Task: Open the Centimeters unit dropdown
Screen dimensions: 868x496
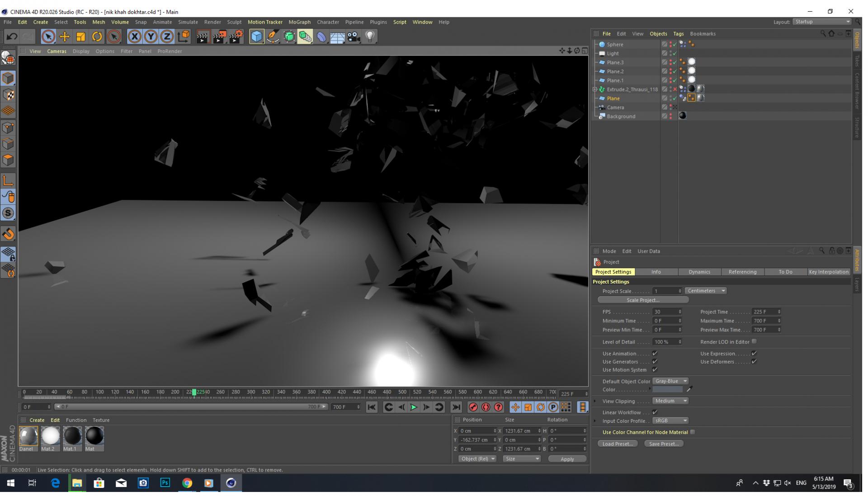Action: tap(706, 290)
